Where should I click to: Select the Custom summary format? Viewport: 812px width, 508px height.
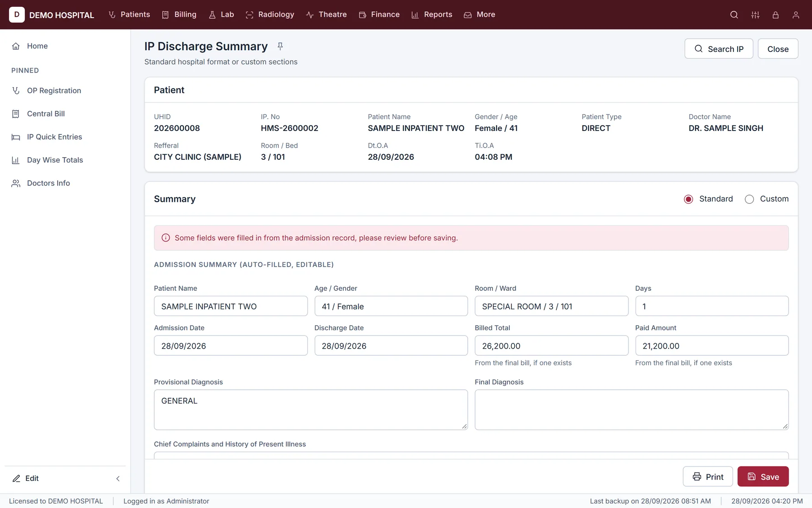pos(749,199)
